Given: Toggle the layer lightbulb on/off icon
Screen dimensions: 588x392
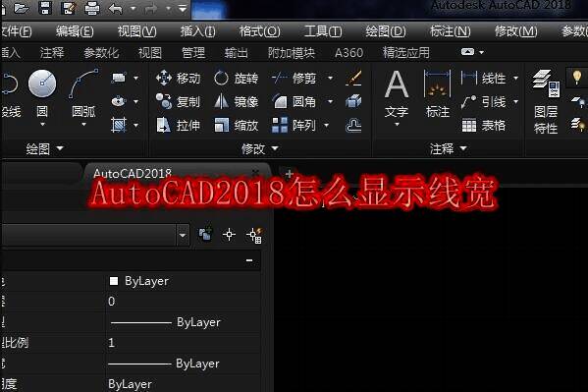Looking at the screenshot, I should point(577,77).
